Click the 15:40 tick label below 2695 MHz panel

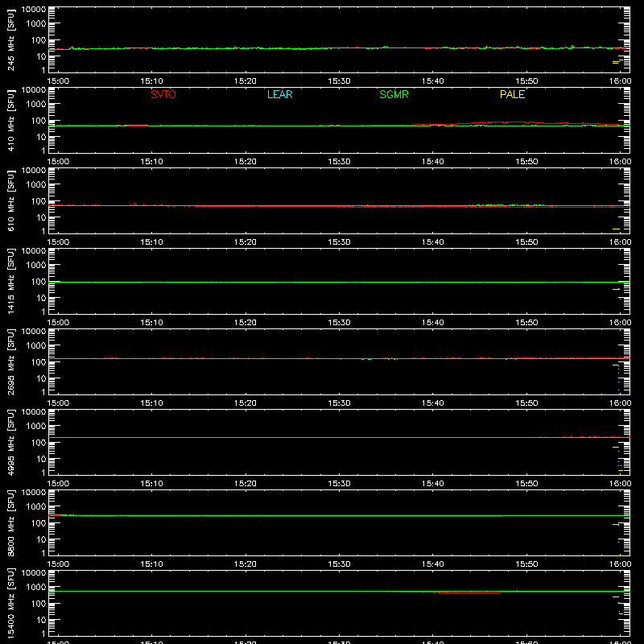pyautogui.click(x=433, y=403)
